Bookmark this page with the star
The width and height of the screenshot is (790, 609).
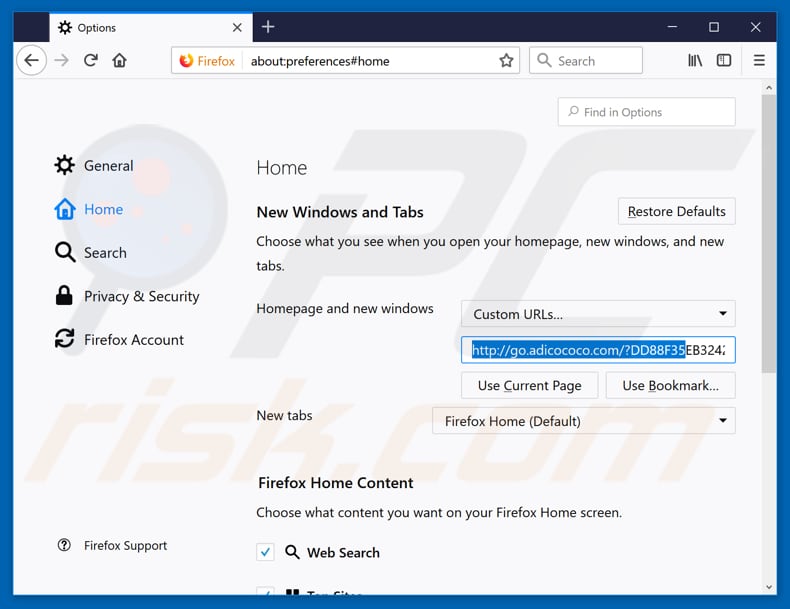click(x=506, y=61)
